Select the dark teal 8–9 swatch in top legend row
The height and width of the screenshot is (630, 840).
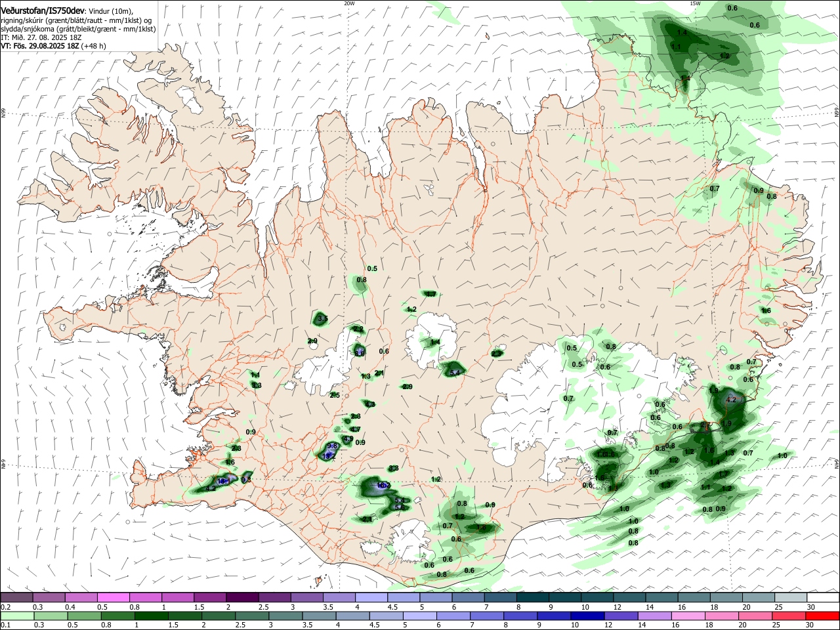pyautogui.click(x=532, y=597)
